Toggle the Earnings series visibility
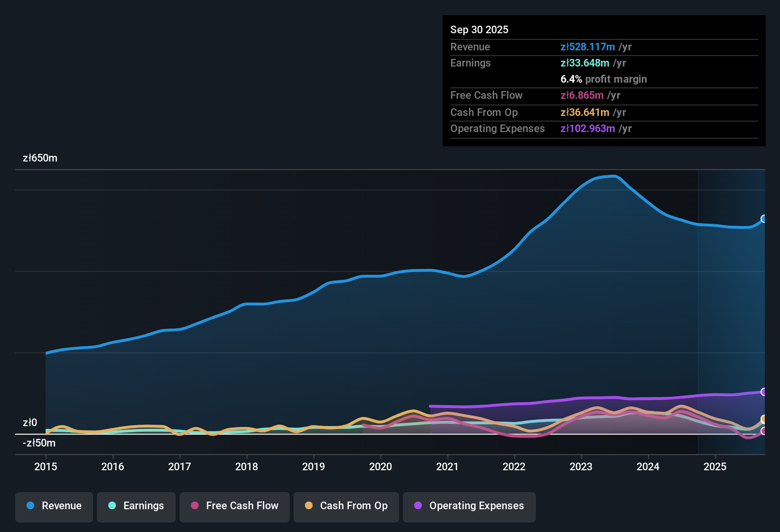This screenshot has height=532, width=780. (x=136, y=506)
